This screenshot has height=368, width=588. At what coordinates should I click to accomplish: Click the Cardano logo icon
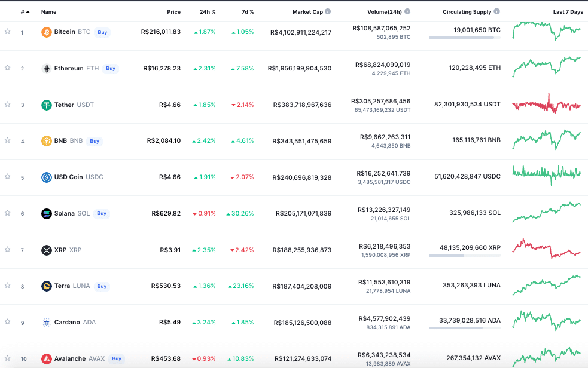click(x=47, y=323)
